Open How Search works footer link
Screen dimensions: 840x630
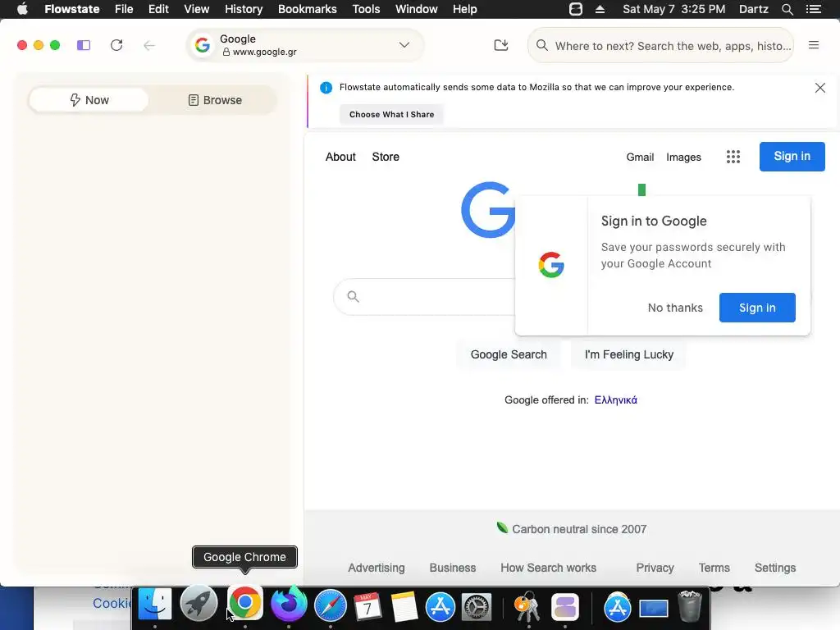coord(548,568)
